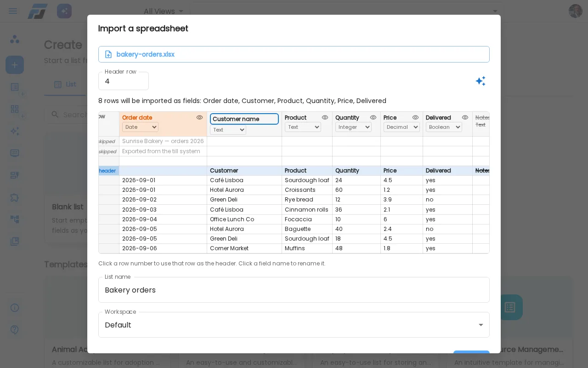Click the Exported from the till system cell

coord(163,151)
